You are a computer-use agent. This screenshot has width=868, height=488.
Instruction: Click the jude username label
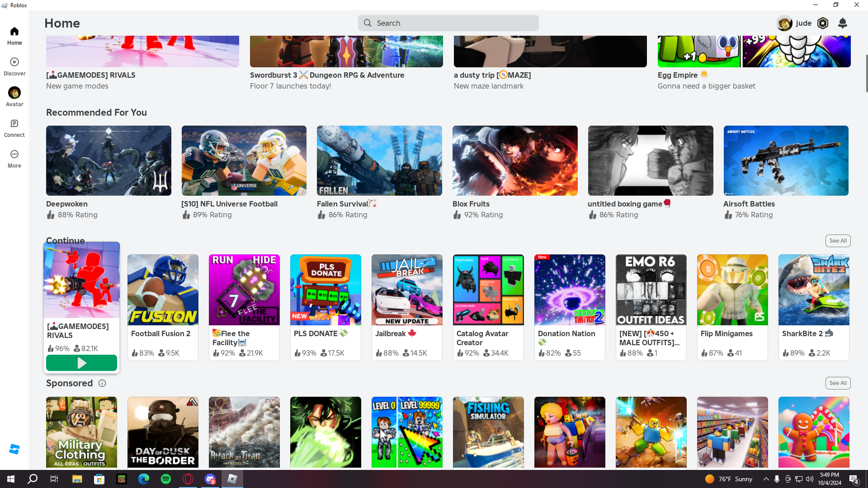point(804,23)
